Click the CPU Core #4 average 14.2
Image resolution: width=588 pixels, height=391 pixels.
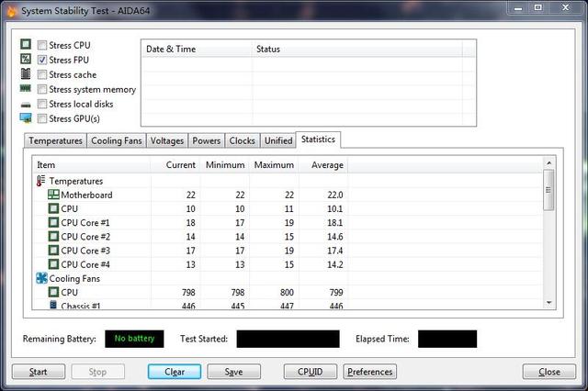click(335, 264)
